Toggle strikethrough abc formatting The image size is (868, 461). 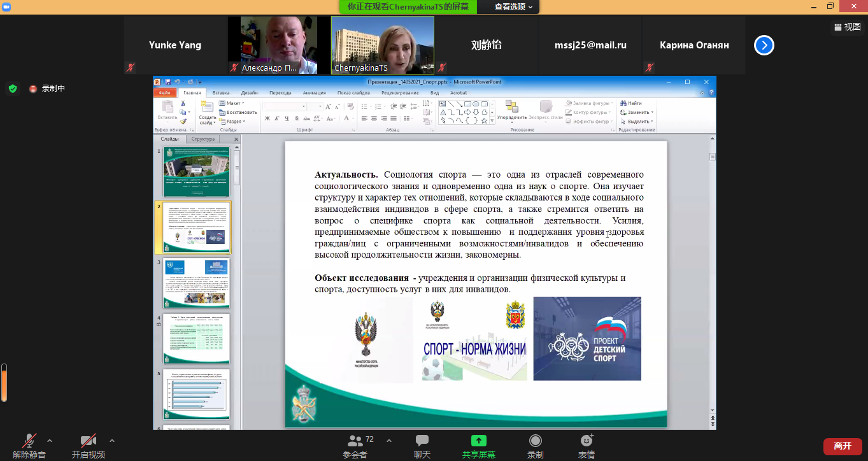tap(307, 118)
